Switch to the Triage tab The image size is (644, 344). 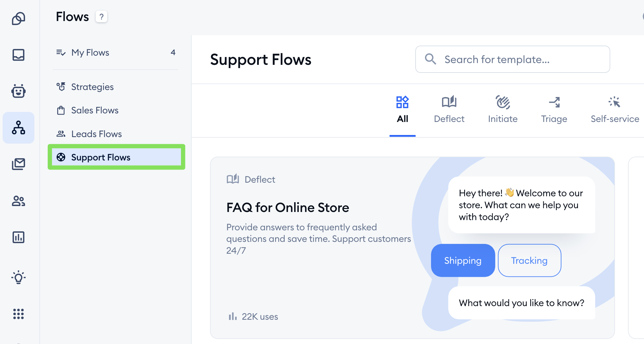click(554, 110)
